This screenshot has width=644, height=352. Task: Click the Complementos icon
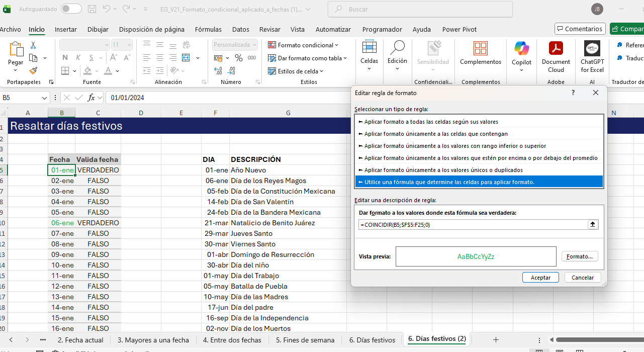pos(480,49)
